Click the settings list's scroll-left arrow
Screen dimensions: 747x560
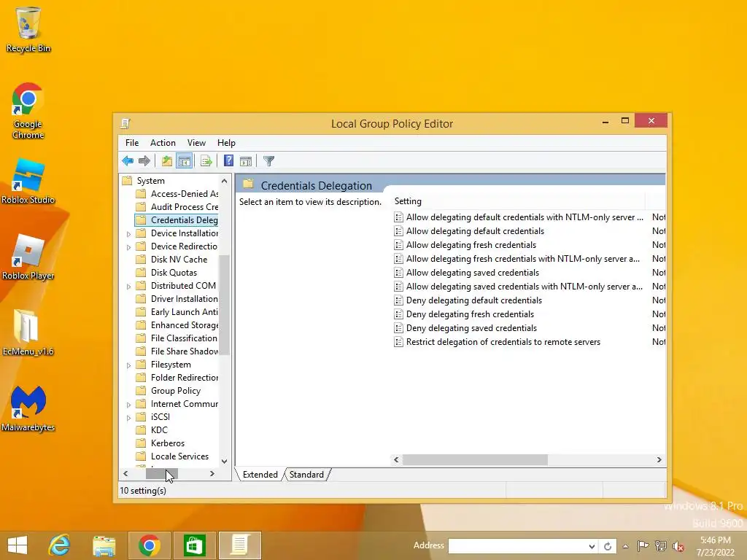tap(396, 459)
